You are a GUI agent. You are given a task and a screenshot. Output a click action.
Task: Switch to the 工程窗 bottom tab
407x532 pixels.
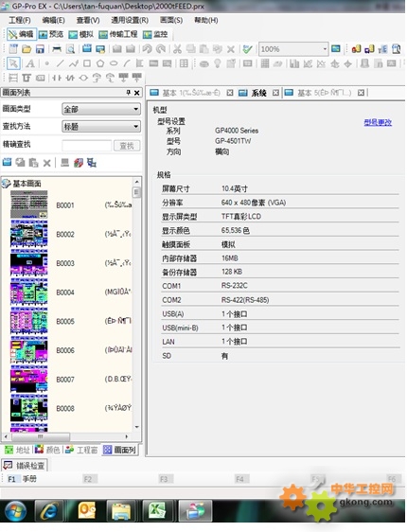[x=81, y=450]
